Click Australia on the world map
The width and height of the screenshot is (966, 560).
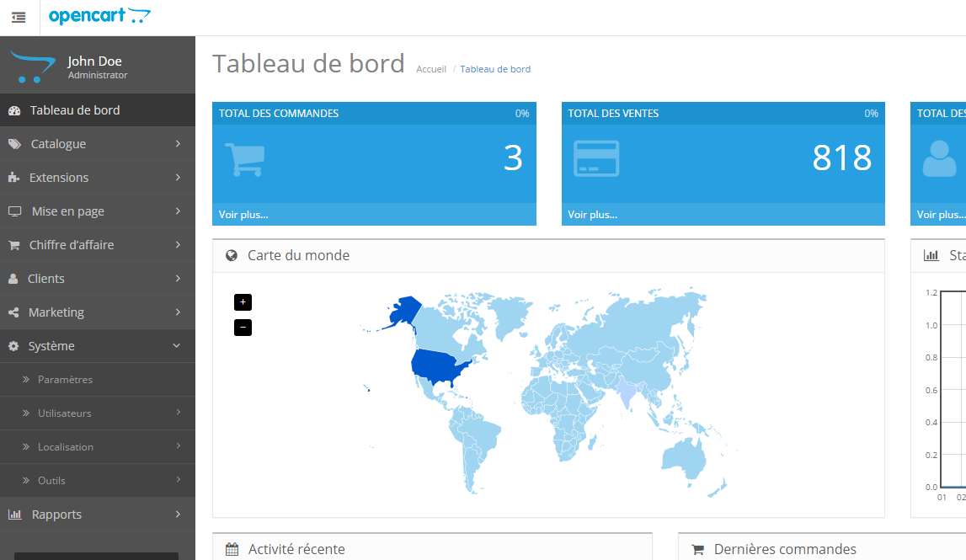tap(684, 460)
